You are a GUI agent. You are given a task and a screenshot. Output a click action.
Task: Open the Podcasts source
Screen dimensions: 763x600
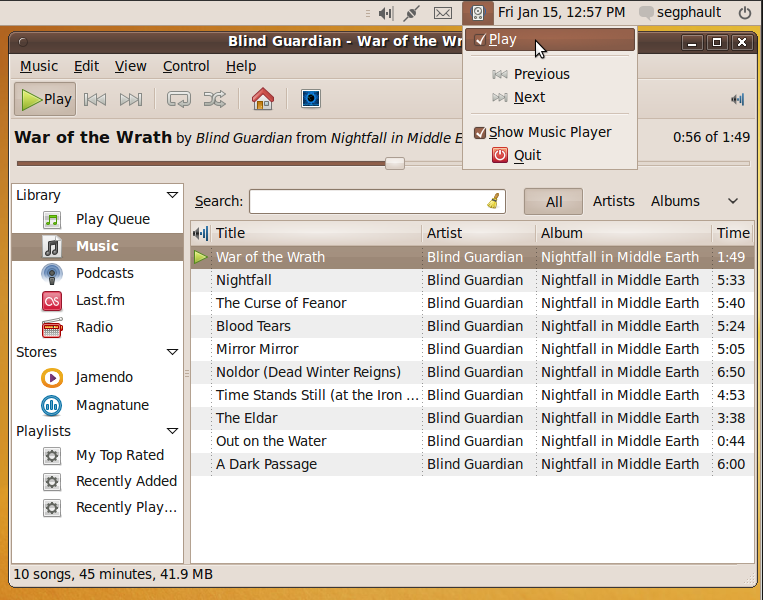point(97,273)
